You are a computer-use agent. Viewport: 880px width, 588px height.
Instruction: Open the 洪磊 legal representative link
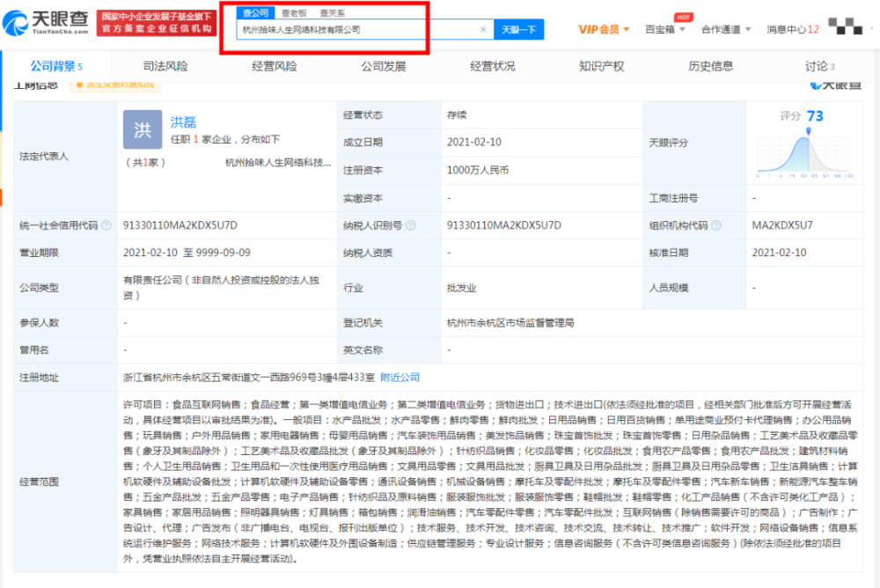(184, 121)
